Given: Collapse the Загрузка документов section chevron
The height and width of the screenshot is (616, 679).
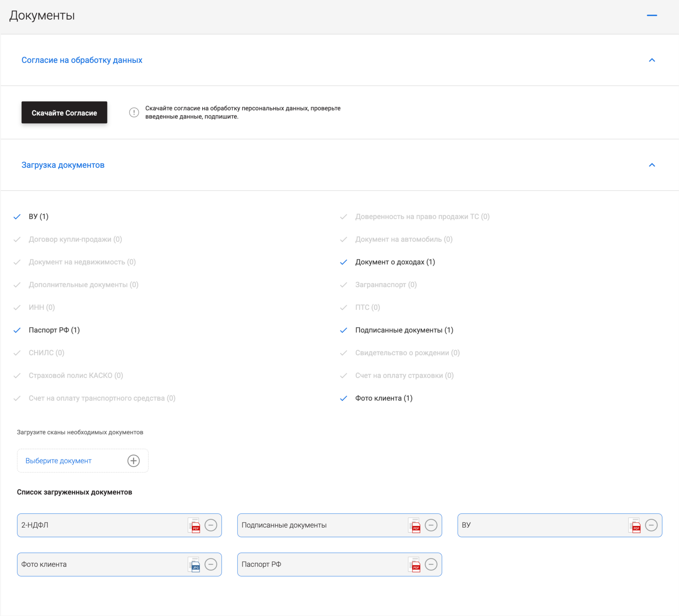Looking at the screenshot, I should click(651, 165).
